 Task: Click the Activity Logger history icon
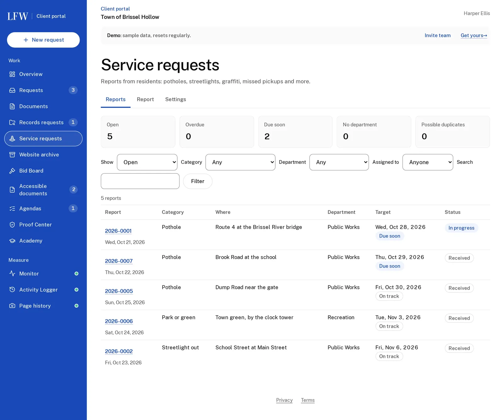12,290
